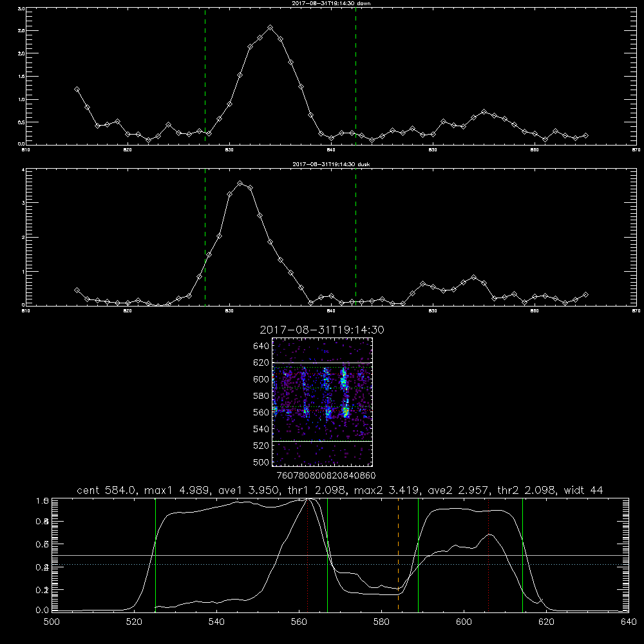Click the left green dashed line in the dawn plot
The image size is (644, 644).
click(205, 77)
